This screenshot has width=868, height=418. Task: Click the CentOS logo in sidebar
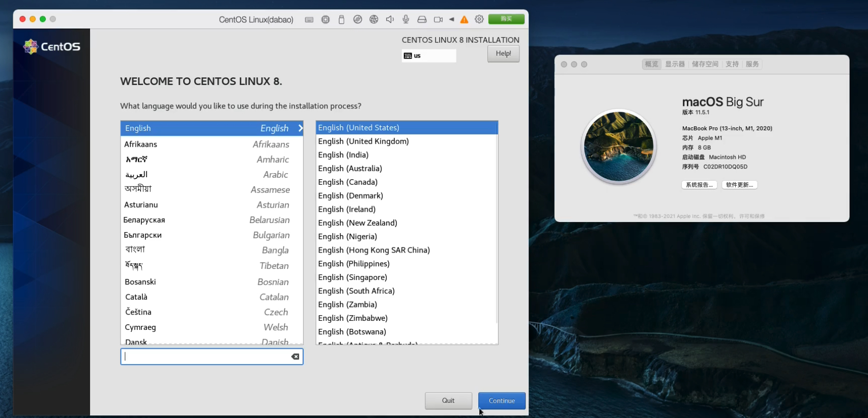pos(52,46)
